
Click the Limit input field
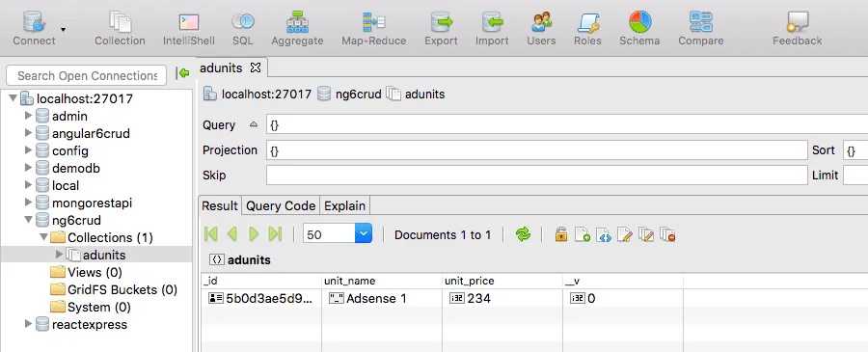point(855,176)
